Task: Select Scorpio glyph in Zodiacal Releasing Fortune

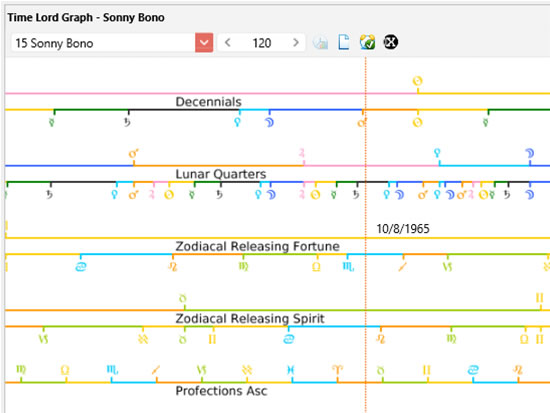Action: point(348,267)
